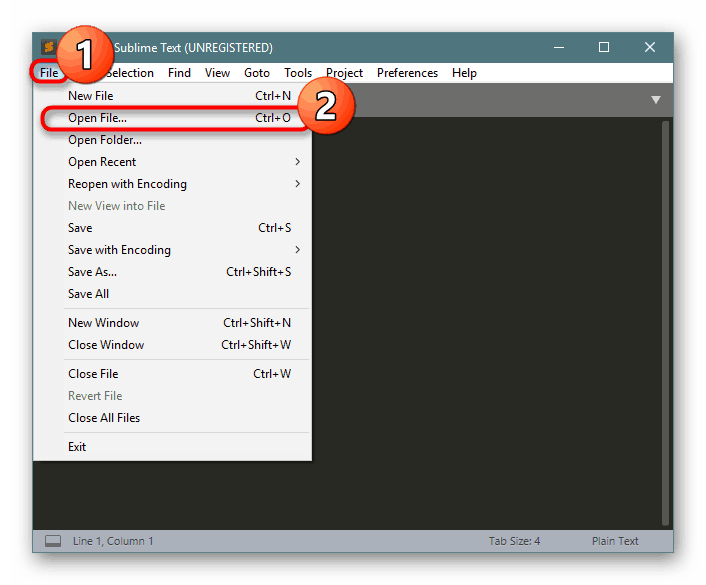
Task: Close the Sublime Text window
Action: point(649,47)
